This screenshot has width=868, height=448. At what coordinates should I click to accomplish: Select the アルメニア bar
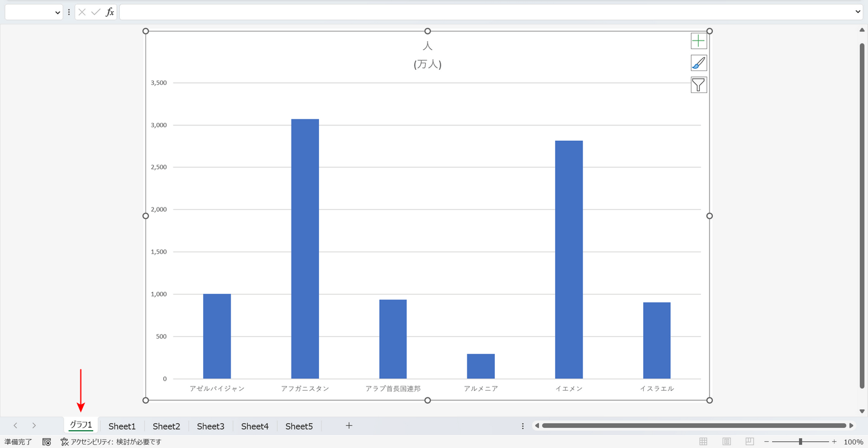(481, 366)
